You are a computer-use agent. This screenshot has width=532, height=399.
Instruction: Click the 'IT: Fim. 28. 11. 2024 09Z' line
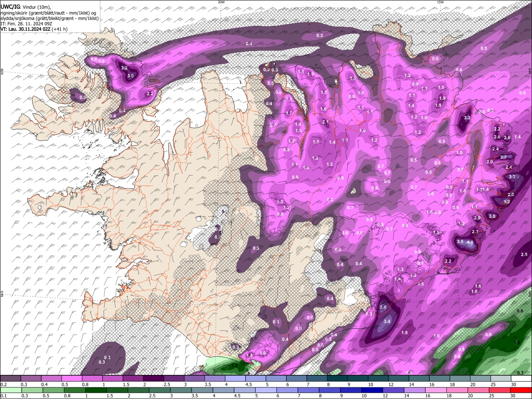26,24
